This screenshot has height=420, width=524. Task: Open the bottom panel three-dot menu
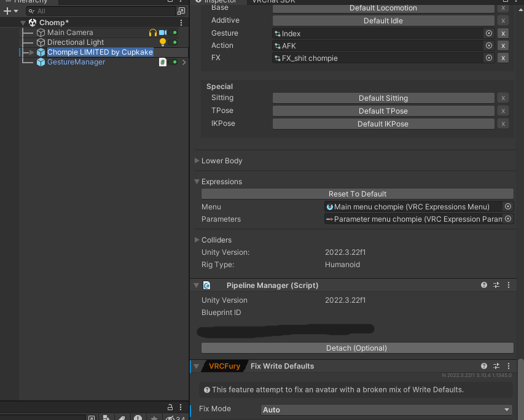181,407
